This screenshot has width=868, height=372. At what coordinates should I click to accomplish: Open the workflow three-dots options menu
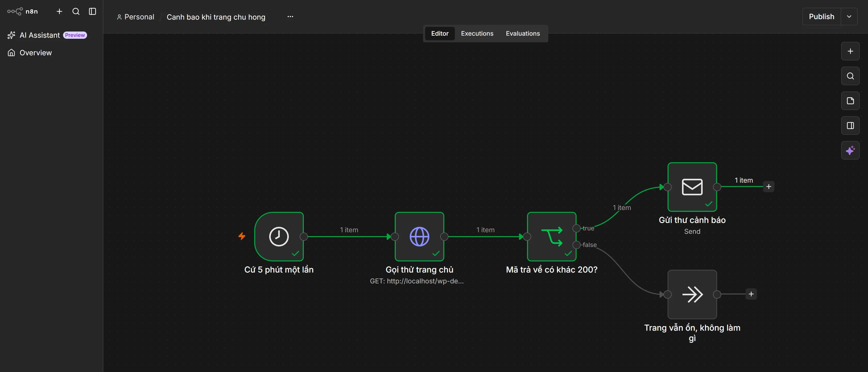click(x=290, y=17)
